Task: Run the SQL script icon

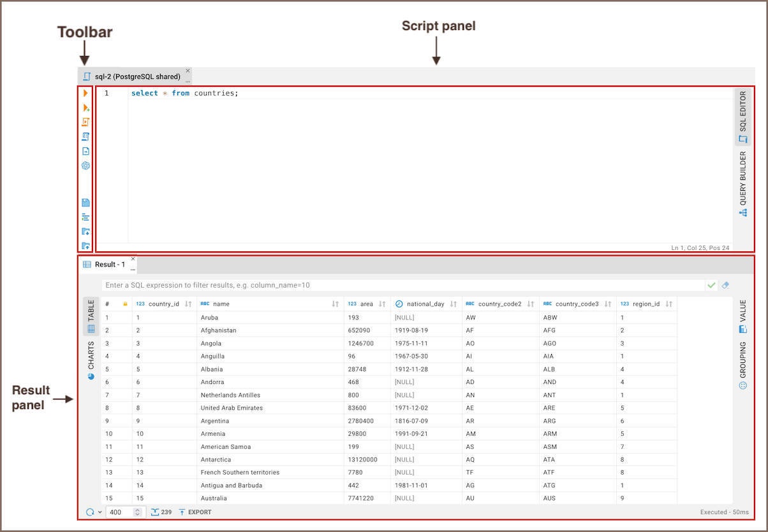Action: (x=85, y=122)
